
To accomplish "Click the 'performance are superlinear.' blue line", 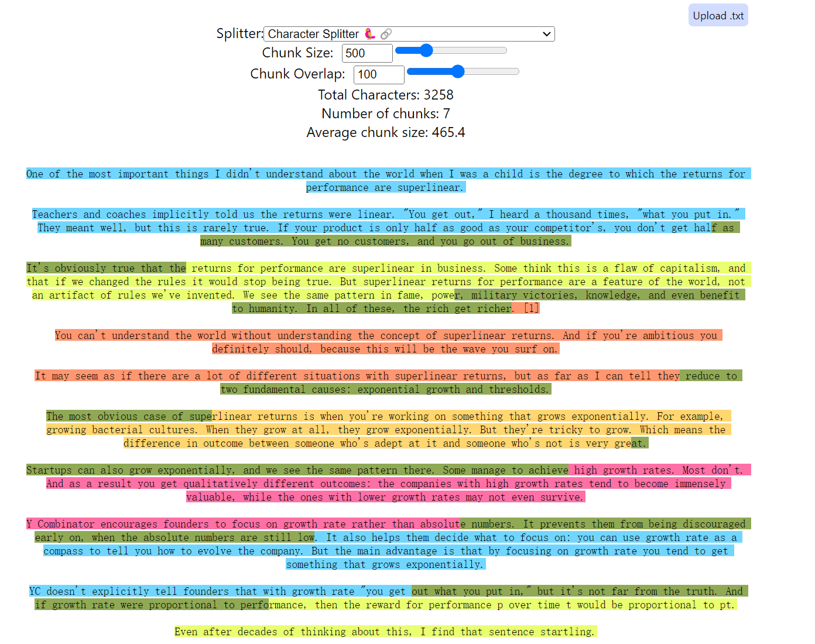I will point(385,187).
